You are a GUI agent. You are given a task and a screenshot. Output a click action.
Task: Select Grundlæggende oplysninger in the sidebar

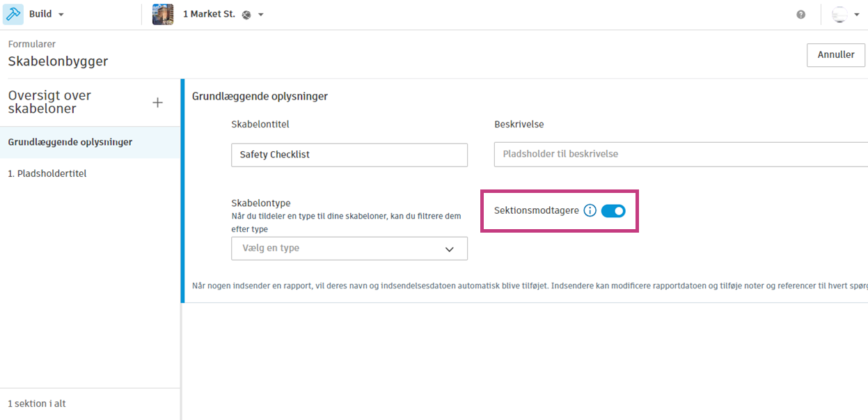(71, 142)
